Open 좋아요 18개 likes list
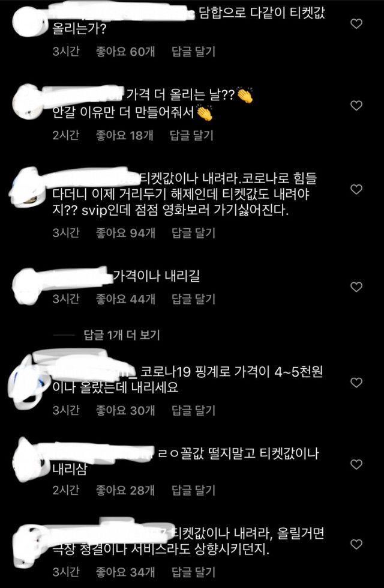This screenshot has width=384, height=588. coord(124,135)
